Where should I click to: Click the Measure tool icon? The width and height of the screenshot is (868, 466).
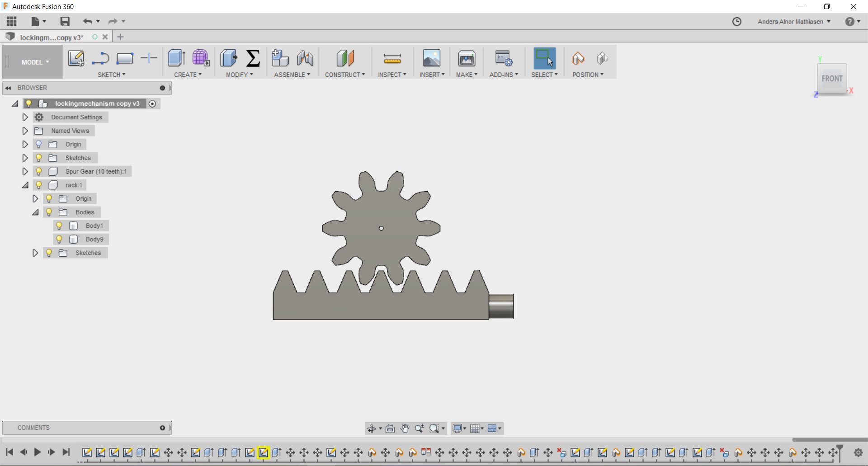tap(392, 58)
